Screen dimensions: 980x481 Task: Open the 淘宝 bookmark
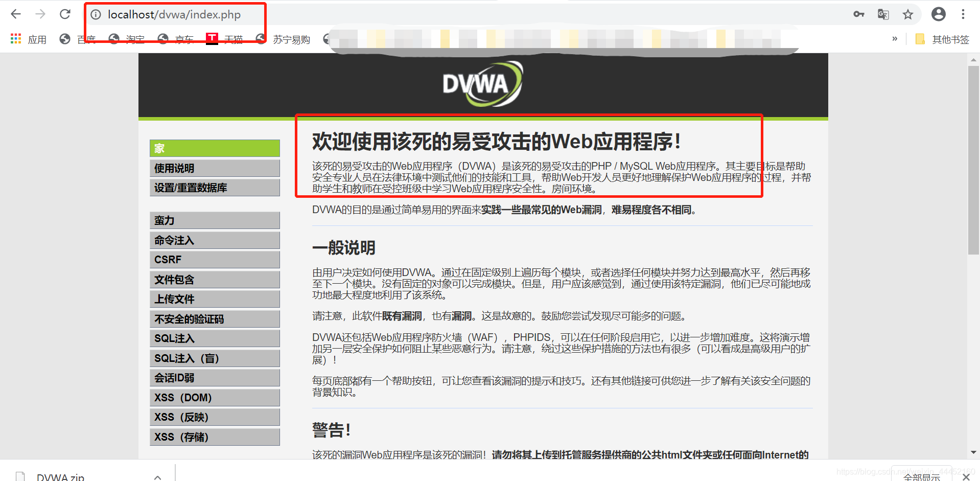tap(127, 39)
